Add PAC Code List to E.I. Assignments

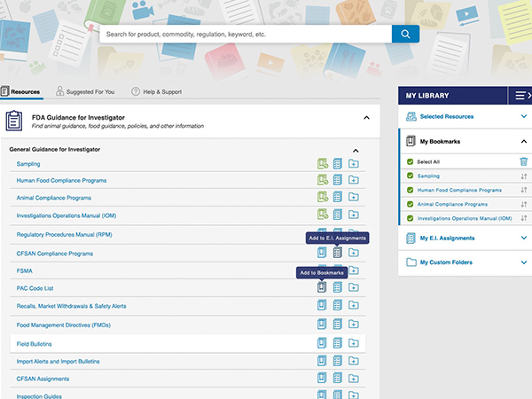tap(337, 287)
